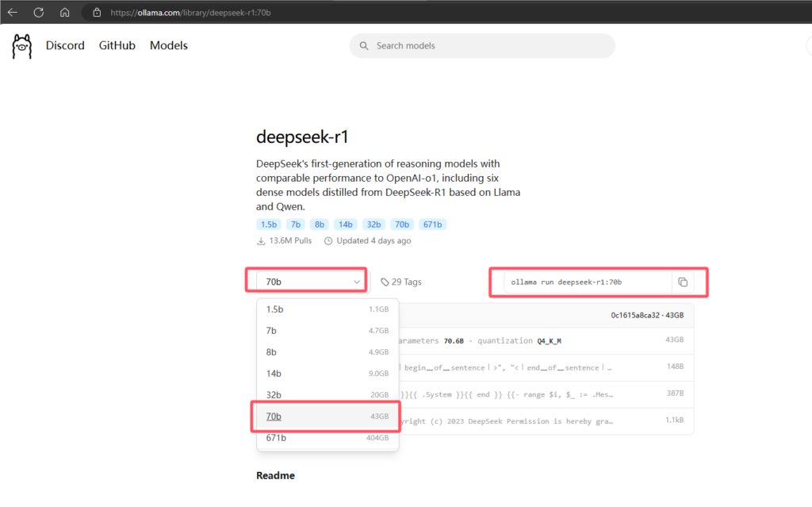Click the clock icon beside Updated
This screenshot has width=812, height=507.
[x=327, y=241]
